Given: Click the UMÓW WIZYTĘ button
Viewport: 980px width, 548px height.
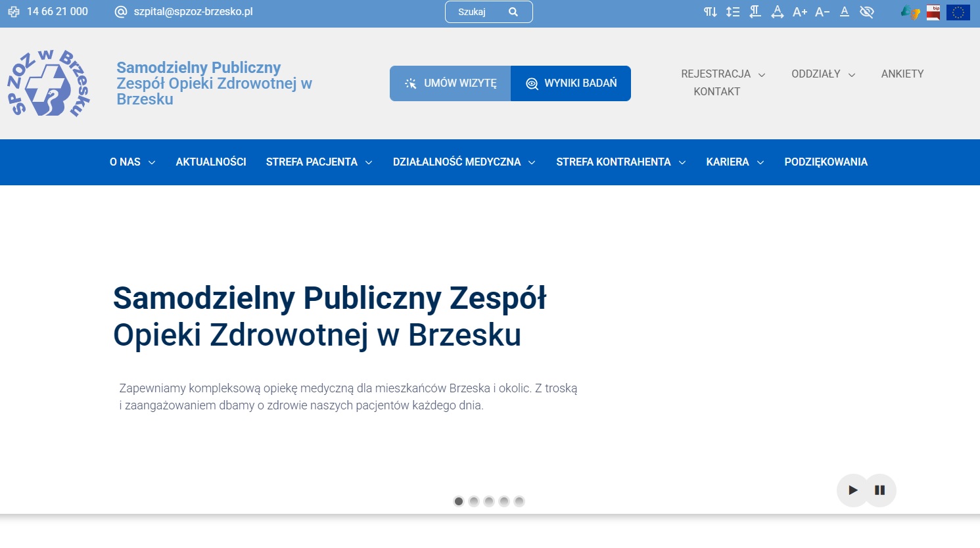Looking at the screenshot, I should pos(450,83).
